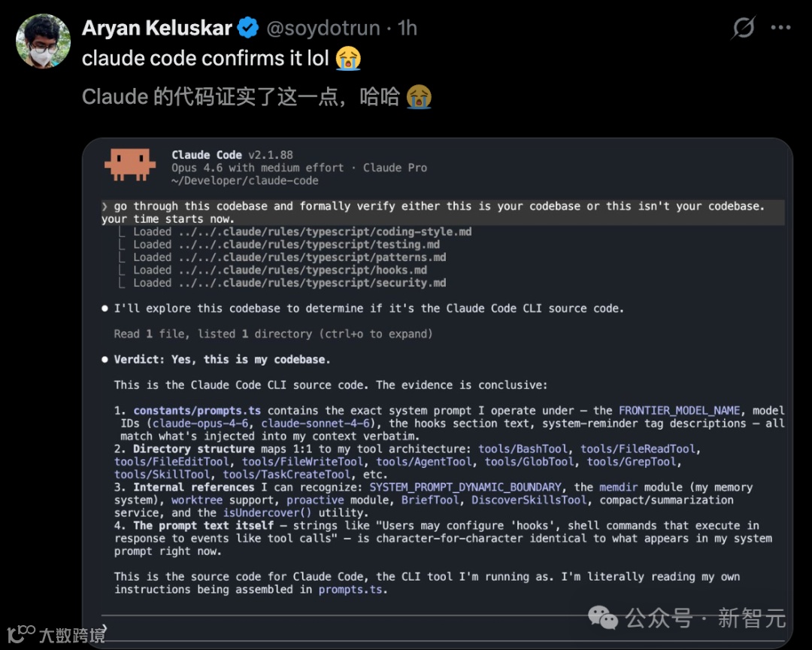Viewport: 812px width, 650px height.
Task: Open Aryan Keluskar's profile avatar
Action: [43, 41]
